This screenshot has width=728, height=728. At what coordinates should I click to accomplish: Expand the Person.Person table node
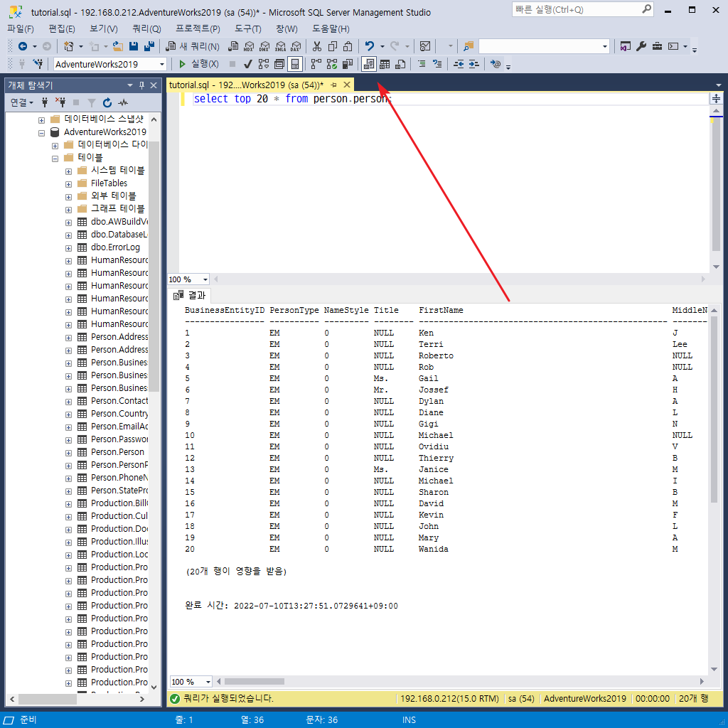[68, 453]
